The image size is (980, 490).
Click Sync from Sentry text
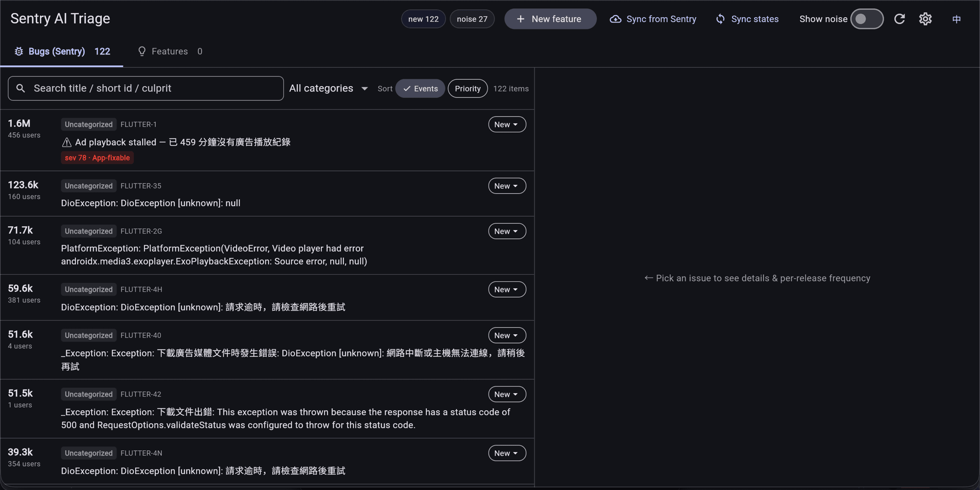[661, 19]
